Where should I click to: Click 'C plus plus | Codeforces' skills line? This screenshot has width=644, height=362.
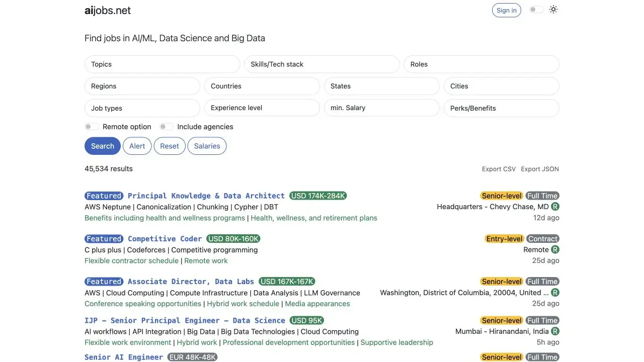point(171,249)
